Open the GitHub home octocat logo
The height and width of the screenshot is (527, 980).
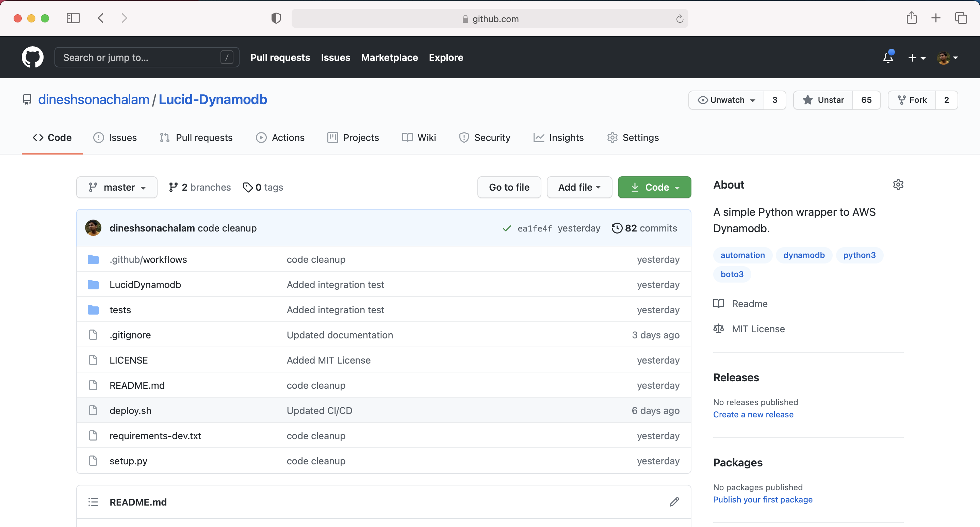(x=33, y=57)
